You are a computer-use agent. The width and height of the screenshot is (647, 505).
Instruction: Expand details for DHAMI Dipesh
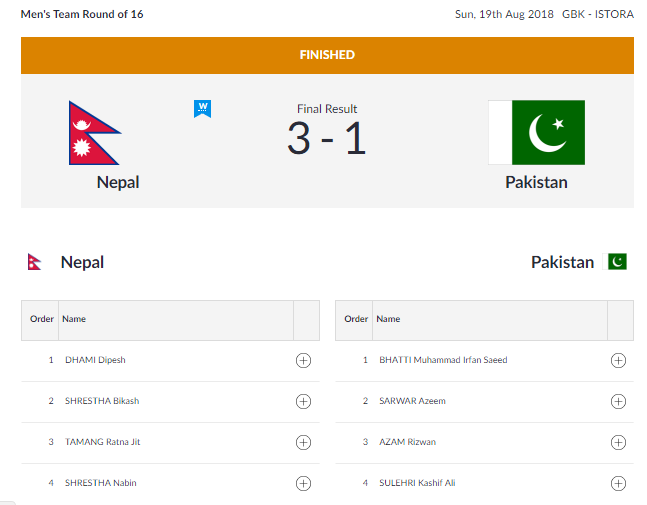pos(303,360)
